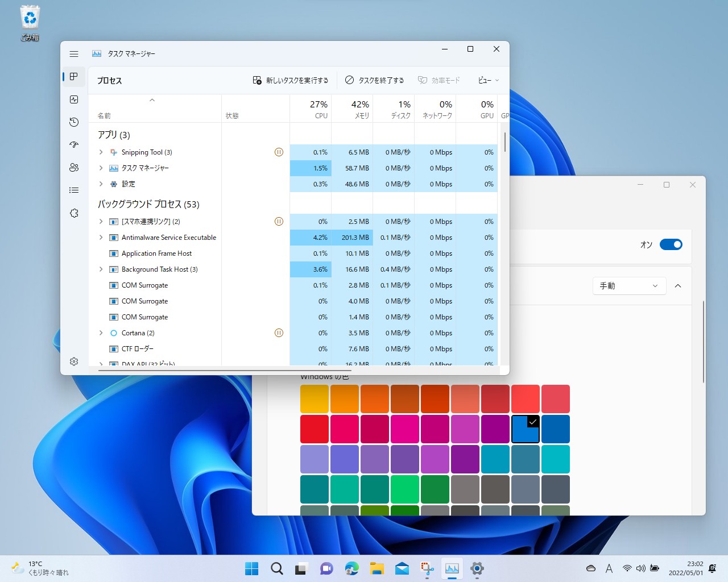728x582 pixels.
Task: Open the Performance page icon in sidebar
Action: pyautogui.click(x=74, y=99)
